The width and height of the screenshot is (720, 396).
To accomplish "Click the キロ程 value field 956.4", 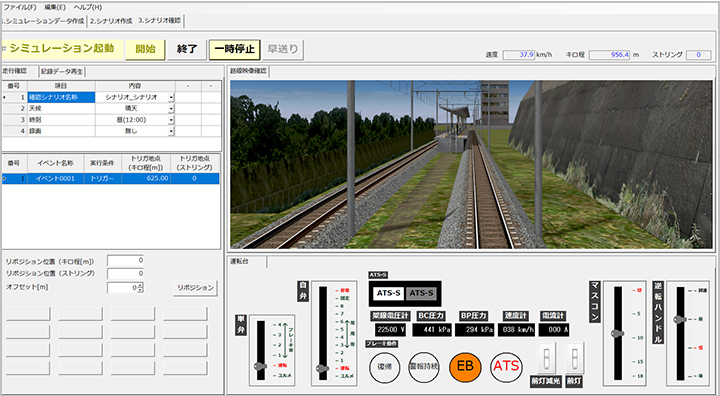I will click(610, 55).
